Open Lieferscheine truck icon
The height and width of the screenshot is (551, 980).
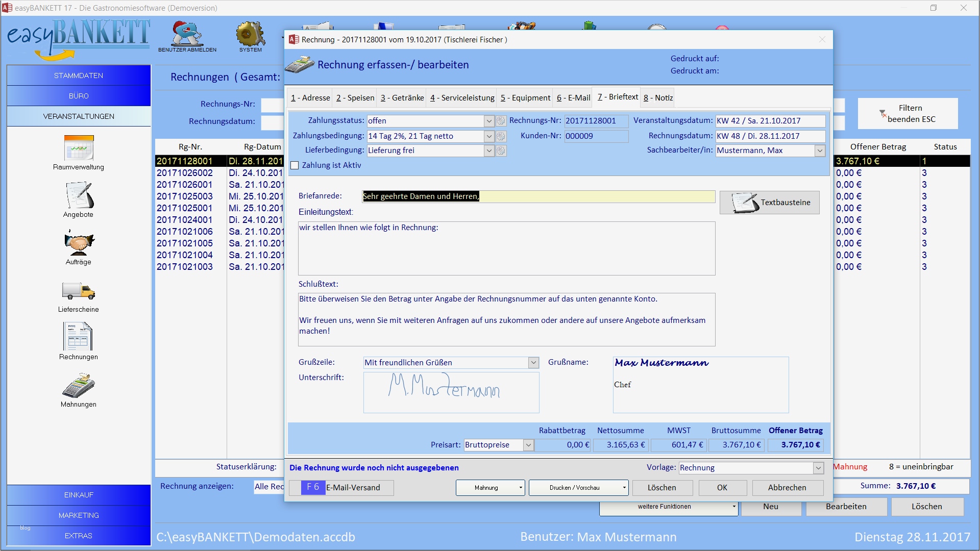coord(79,291)
